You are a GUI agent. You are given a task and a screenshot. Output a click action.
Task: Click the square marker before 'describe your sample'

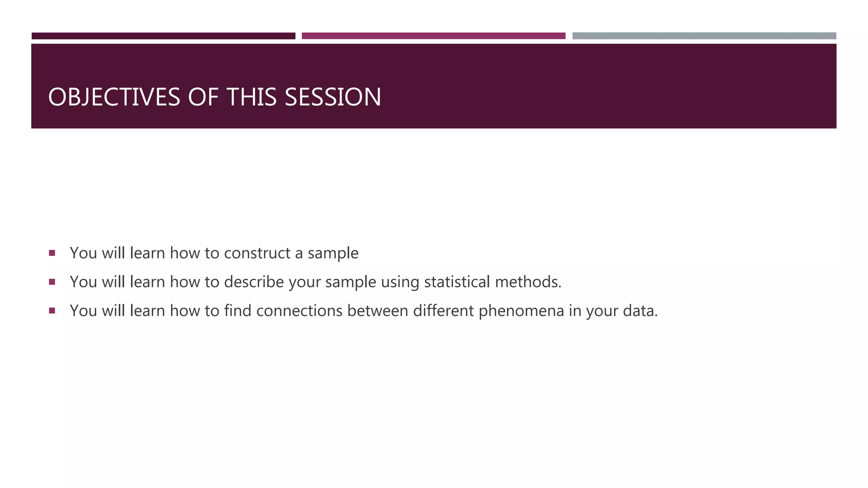pyautogui.click(x=52, y=282)
